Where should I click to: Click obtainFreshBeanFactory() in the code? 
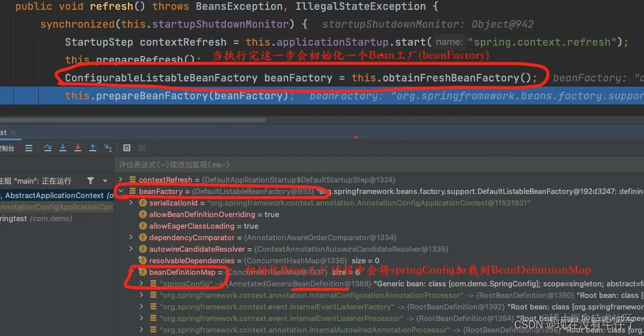pos(457,78)
